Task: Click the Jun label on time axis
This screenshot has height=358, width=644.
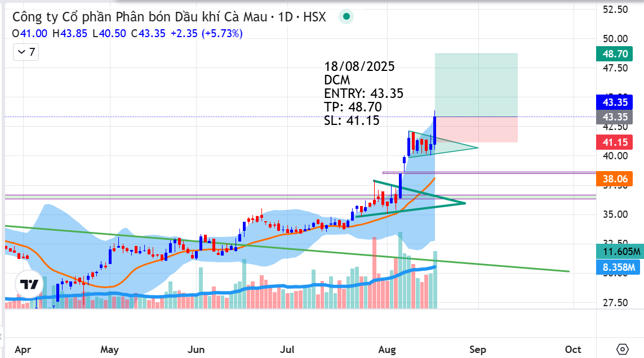Action: (x=196, y=350)
